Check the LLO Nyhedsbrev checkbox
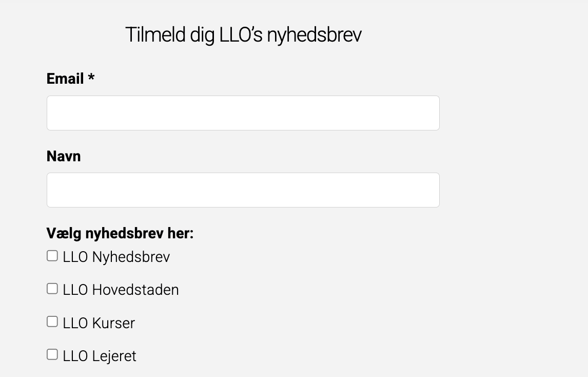588x377 pixels. point(52,256)
